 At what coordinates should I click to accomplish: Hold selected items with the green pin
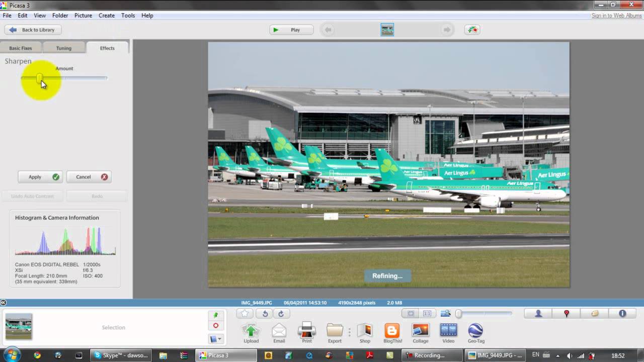(216, 315)
